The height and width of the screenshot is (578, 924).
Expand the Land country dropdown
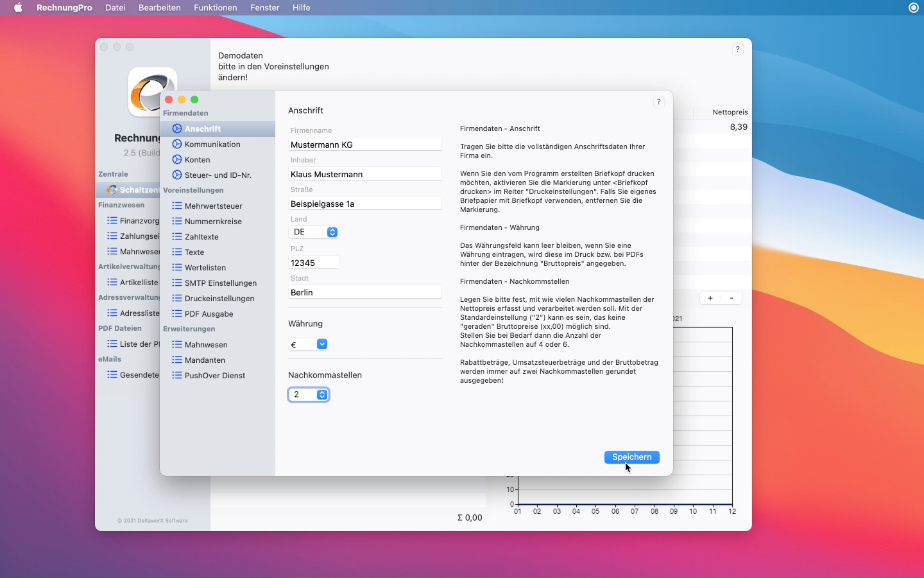[332, 232]
